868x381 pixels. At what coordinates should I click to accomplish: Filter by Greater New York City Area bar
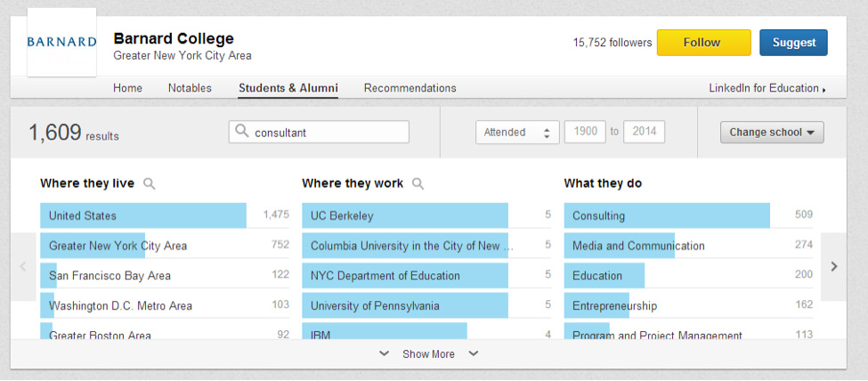118,246
